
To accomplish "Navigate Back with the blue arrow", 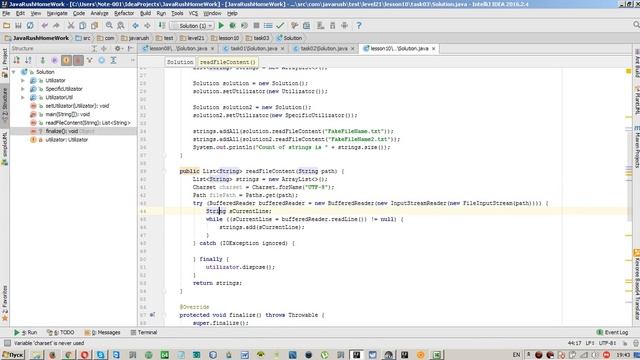I will coord(135,26).
